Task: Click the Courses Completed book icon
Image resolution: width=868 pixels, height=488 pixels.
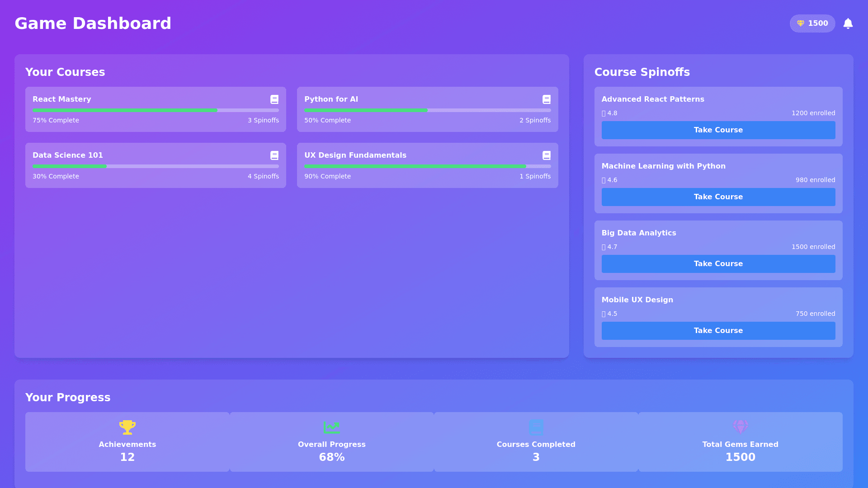Action: point(536,427)
